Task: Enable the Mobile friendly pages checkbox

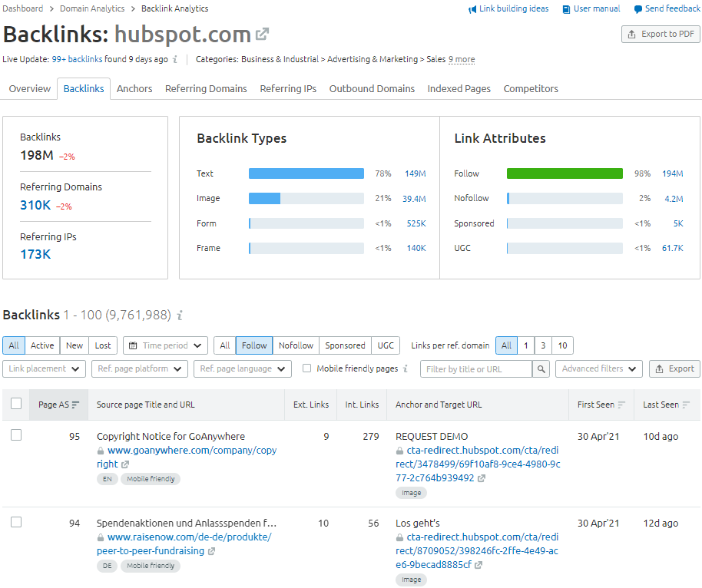Action: point(306,368)
